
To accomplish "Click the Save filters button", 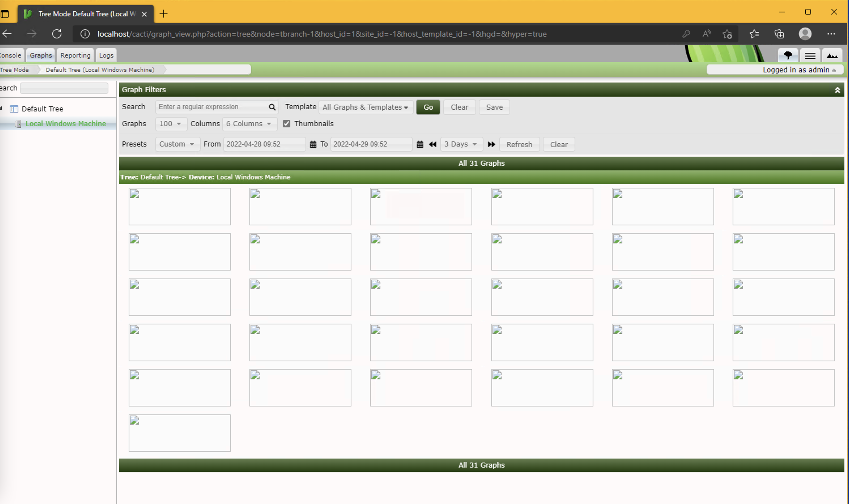I will pyautogui.click(x=494, y=107).
